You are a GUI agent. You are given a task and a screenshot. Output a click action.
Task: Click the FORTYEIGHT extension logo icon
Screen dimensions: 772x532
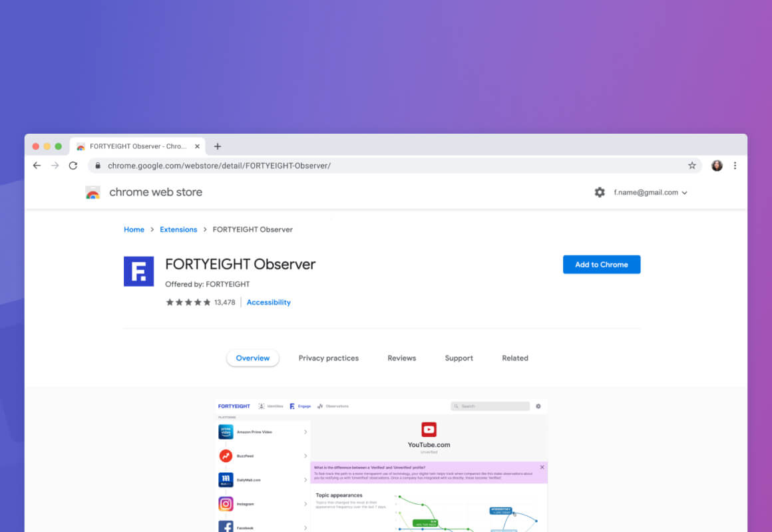[x=138, y=271]
